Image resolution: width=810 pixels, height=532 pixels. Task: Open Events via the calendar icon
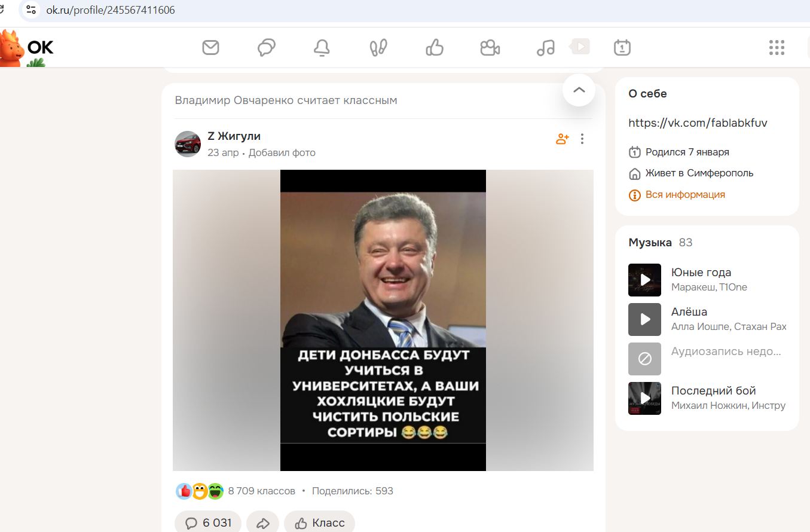[622, 47]
